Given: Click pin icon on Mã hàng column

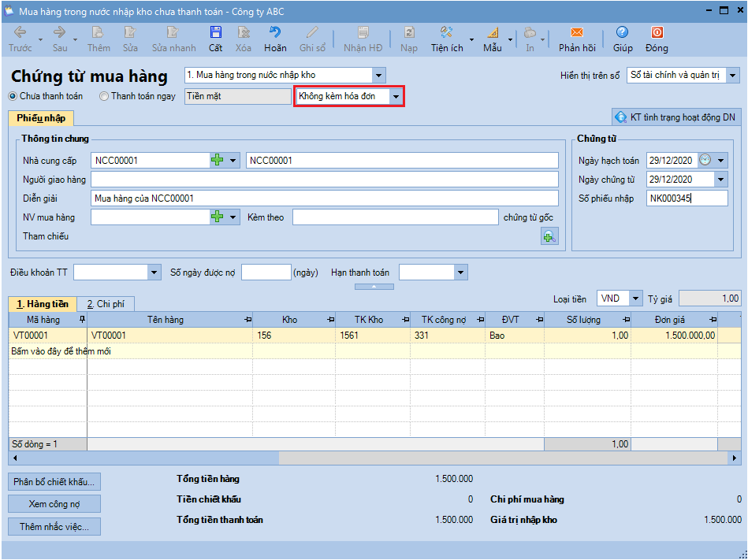Looking at the screenshot, I should pyautogui.click(x=82, y=319).
